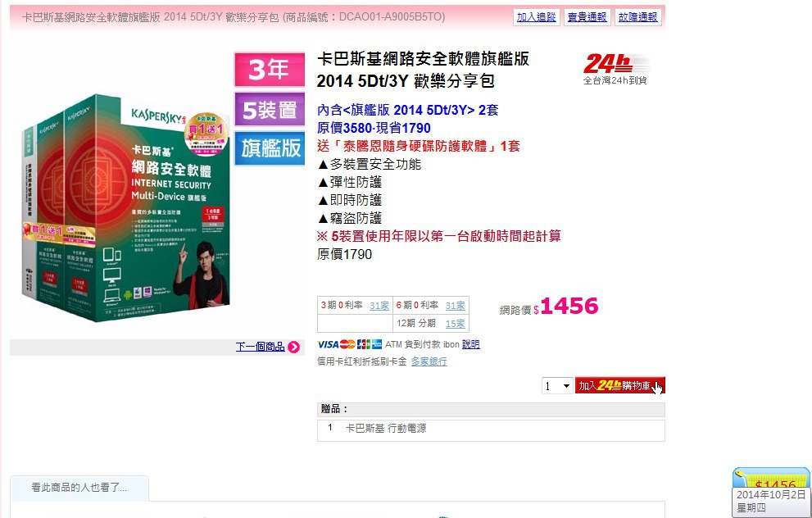Open 12期分期 15家 bank list
812x518 pixels.
[x=456, y=324]
